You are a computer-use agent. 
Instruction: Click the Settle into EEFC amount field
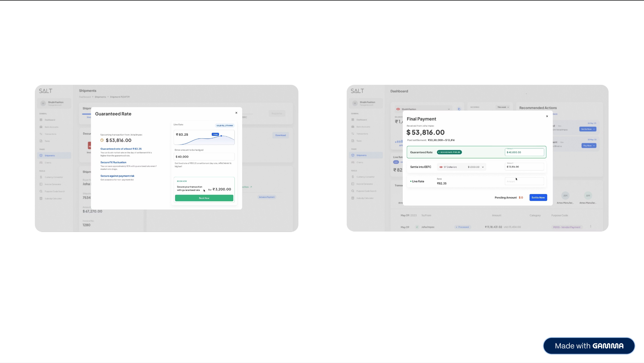click(x=524, y=167)
